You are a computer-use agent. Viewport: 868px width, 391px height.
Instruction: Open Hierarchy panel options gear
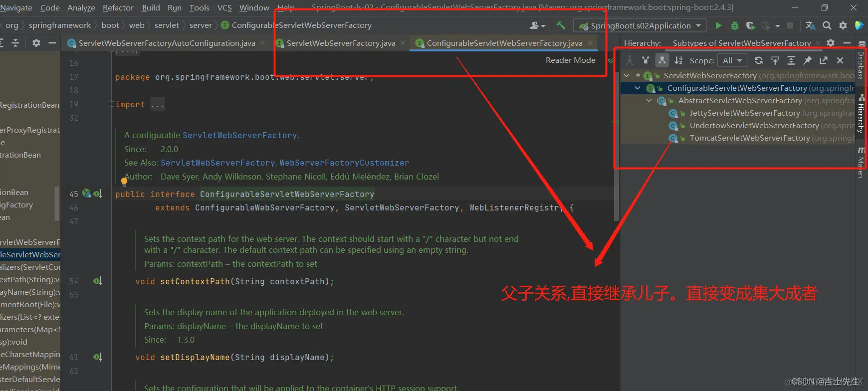point(831,43)
